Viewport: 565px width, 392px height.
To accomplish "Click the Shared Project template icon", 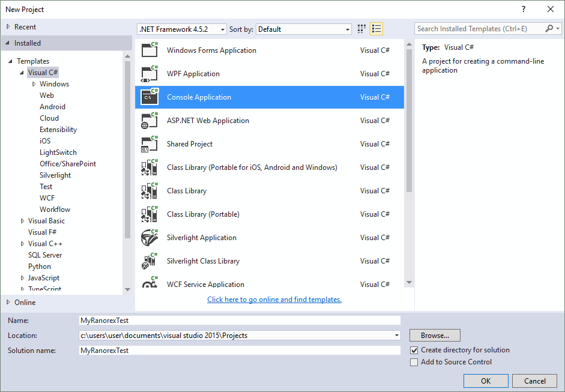I will click(150, 143).
